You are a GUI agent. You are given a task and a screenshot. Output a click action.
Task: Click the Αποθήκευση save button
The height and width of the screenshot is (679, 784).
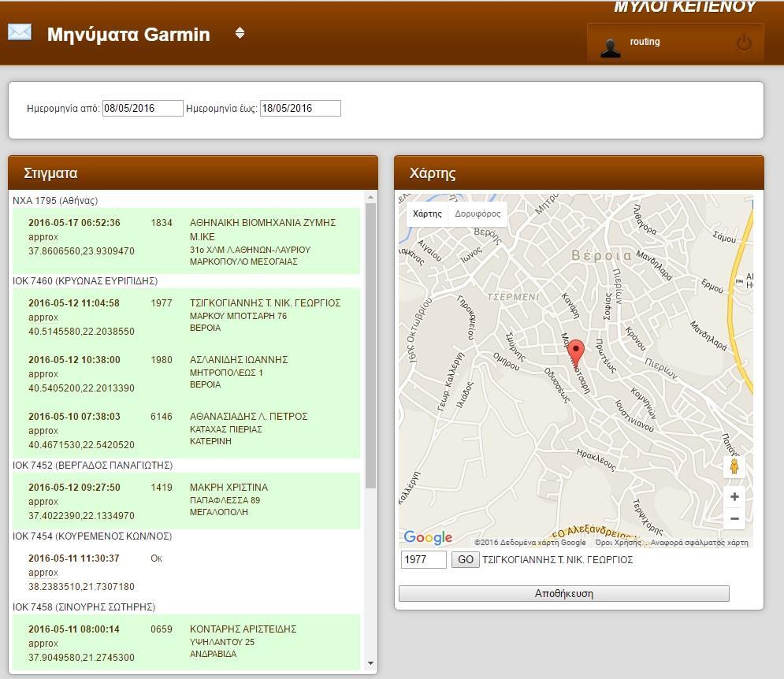coord(564,593)
